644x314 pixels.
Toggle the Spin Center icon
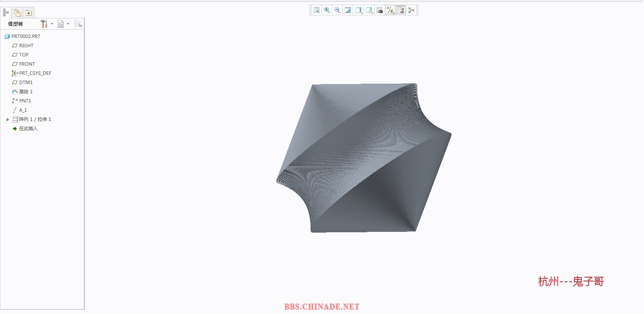[x=412, y=10]
